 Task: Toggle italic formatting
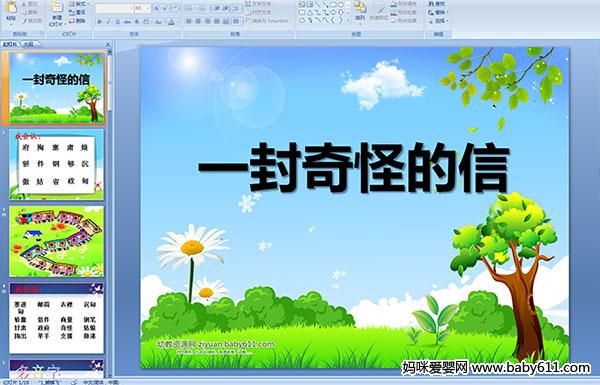pyautogui.click(x=108, y=22)
